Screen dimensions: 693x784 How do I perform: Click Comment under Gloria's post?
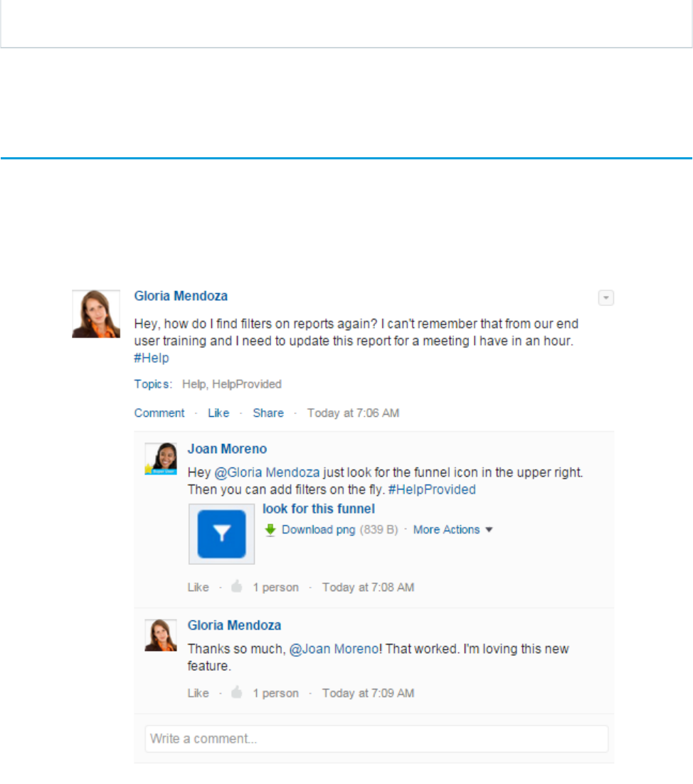[x=159, y=413]
